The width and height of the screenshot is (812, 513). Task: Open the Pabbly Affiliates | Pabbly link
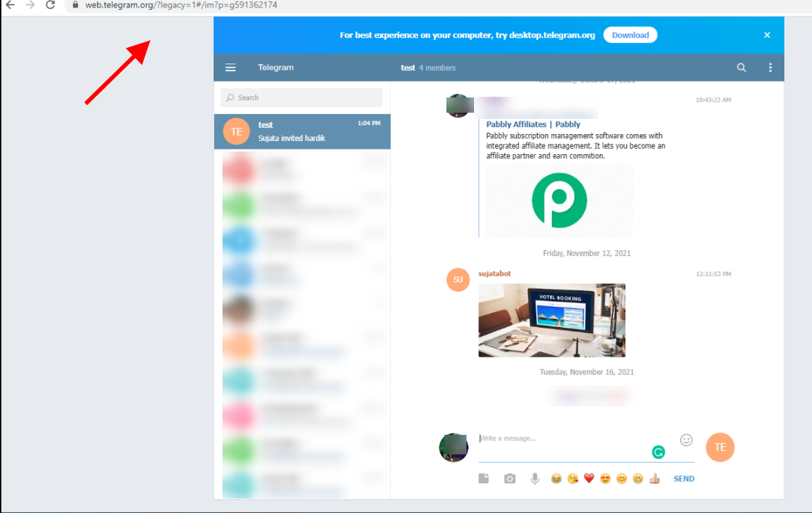point(533,124)
